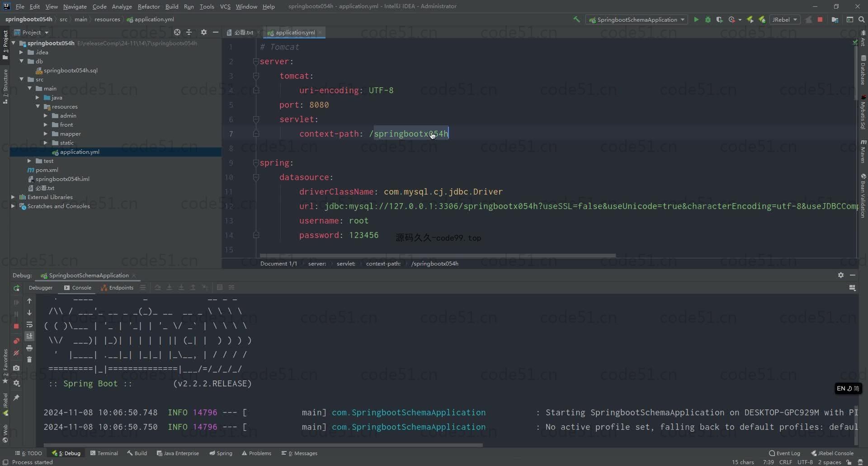The width and height of the screenshot is (868, 466).
Task: Open the VCS menu
Action: pos(225,6)
